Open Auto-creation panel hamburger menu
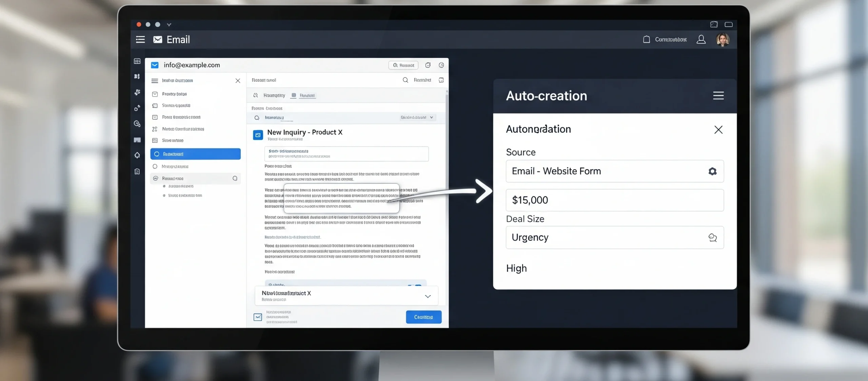The height and width of the screenshot is (381, 868). click(x=718, y=96)
